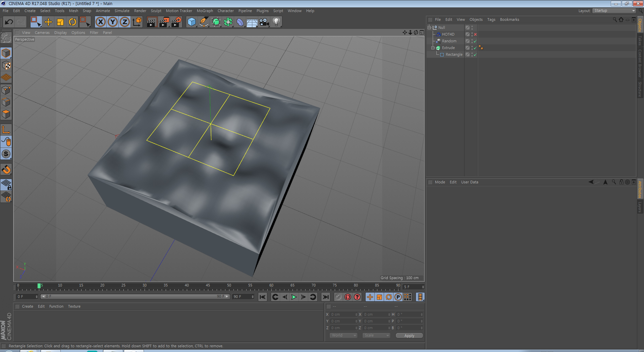Click the coordinate system icon
This screenshot has height=352, width=644.
point(137,22)
